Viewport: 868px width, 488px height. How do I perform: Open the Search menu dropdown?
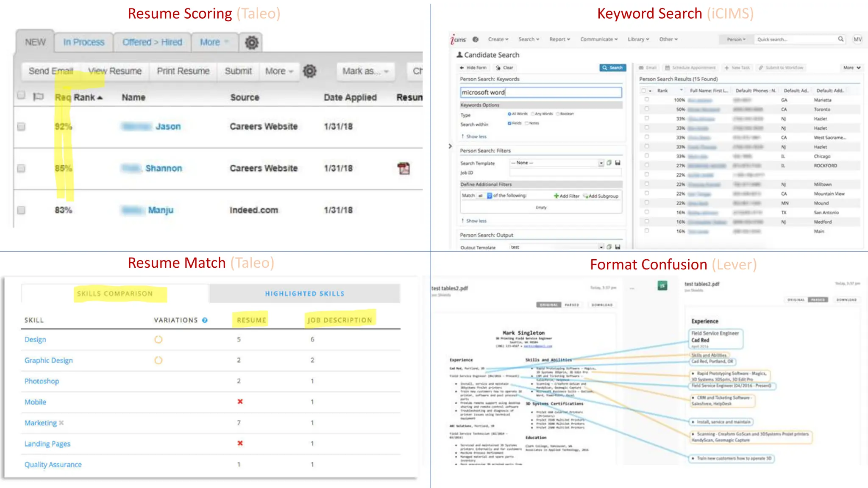click(x=529, y=39)
